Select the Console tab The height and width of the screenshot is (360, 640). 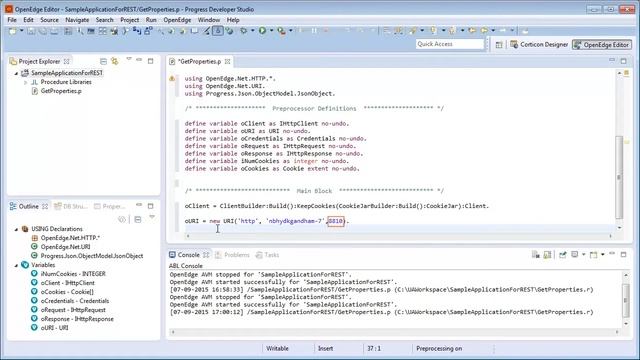coord(188,255)
